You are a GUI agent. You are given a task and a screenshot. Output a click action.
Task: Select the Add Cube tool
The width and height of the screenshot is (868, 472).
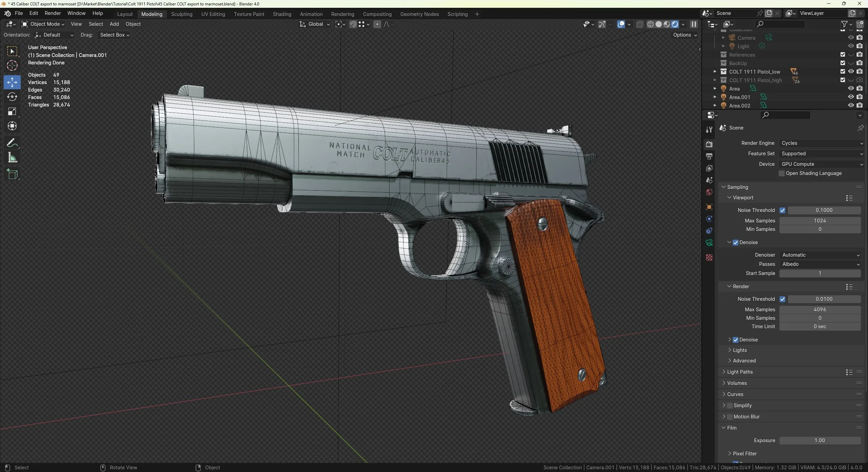(x=12, y=174)
